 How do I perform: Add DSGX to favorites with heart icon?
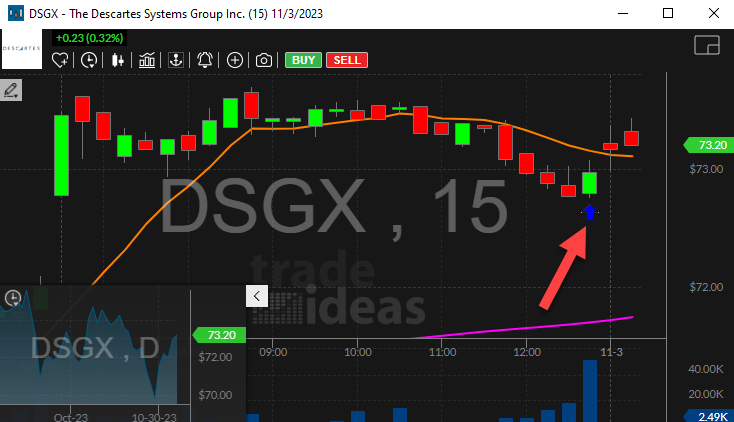pos(60,60)
